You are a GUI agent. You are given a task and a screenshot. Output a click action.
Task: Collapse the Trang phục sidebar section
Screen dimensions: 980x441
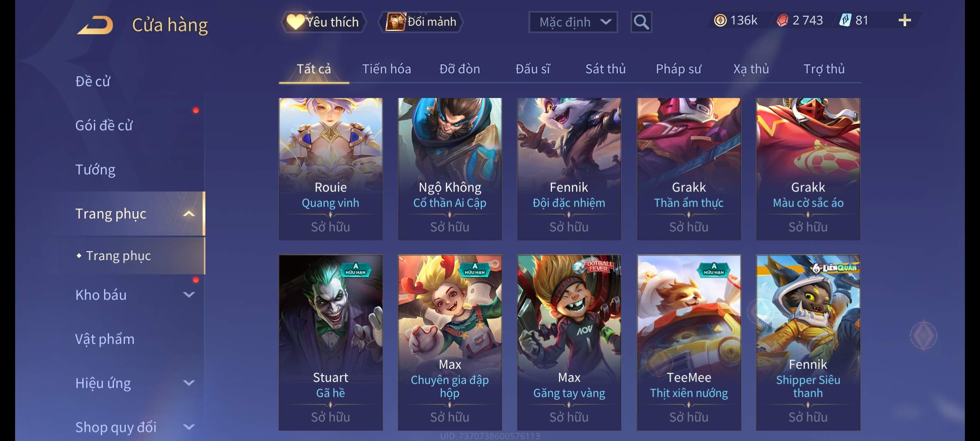pos(189,214)
